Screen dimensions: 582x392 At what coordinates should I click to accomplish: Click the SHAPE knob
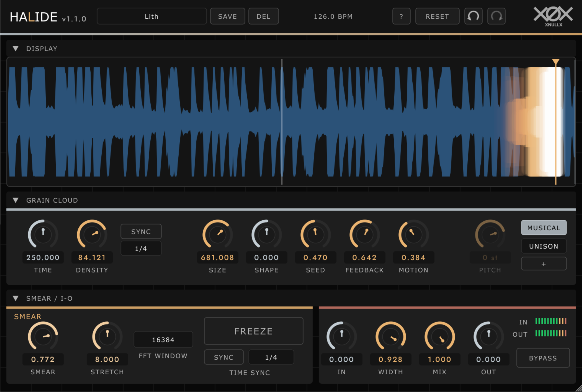click(266, 234)
